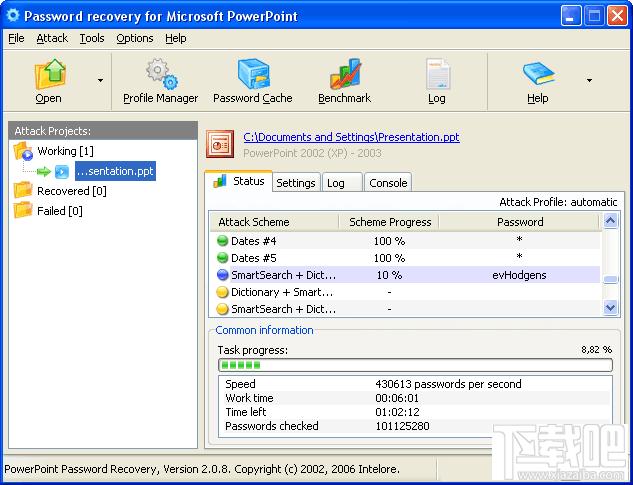633x485 pixels.
Task: Select the …sentation.ppt project in tree
Action: (x=115, y=171)
